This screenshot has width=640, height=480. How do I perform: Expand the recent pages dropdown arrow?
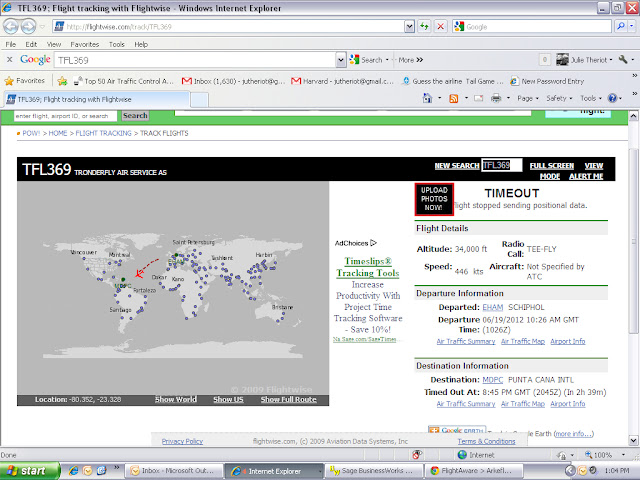[x=42, y=27]
